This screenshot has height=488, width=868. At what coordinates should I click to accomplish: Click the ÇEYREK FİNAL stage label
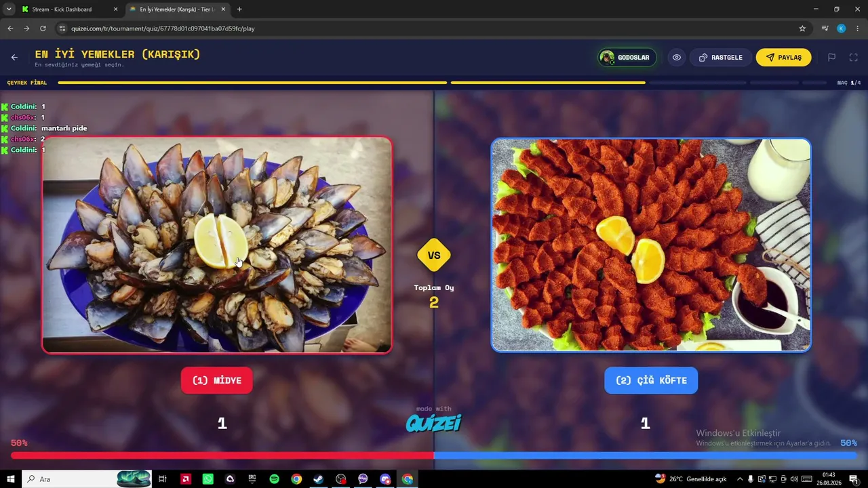(27, 83)
